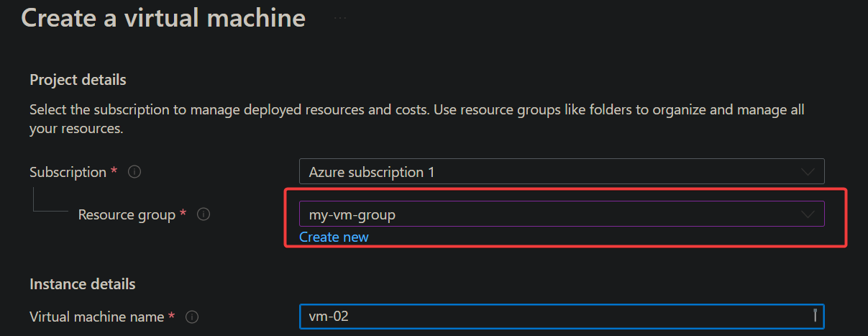Click the Instance details heading
The height and width of the screenshot is (336, 868).
pyautogui.click(x=82, y=285)
